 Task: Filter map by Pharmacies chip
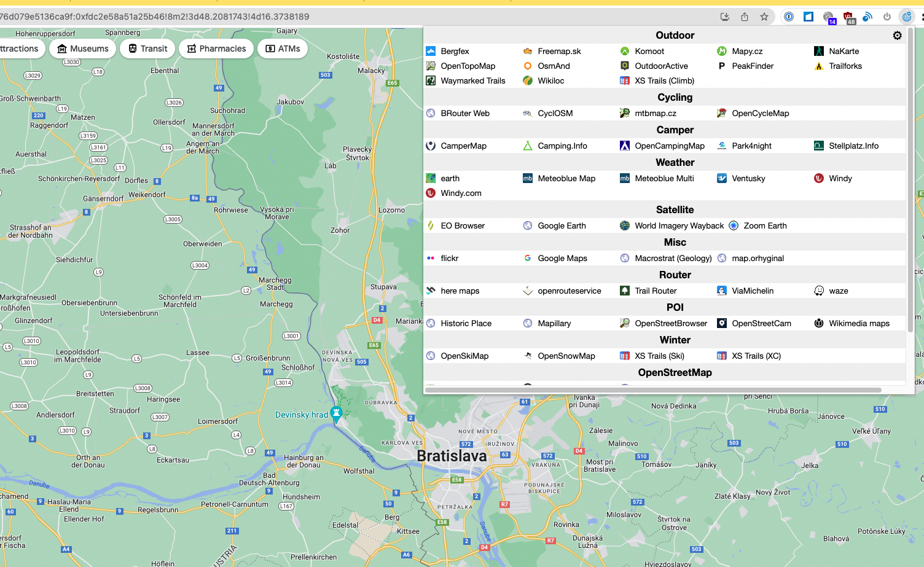tap(216, 49)
